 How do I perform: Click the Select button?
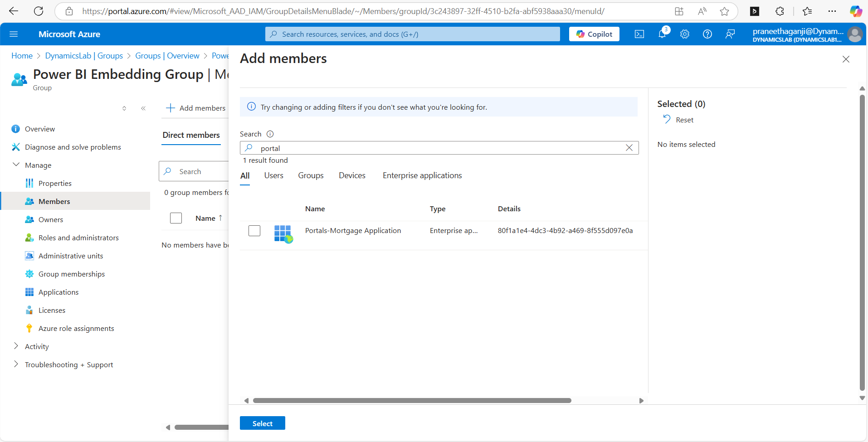262,423
